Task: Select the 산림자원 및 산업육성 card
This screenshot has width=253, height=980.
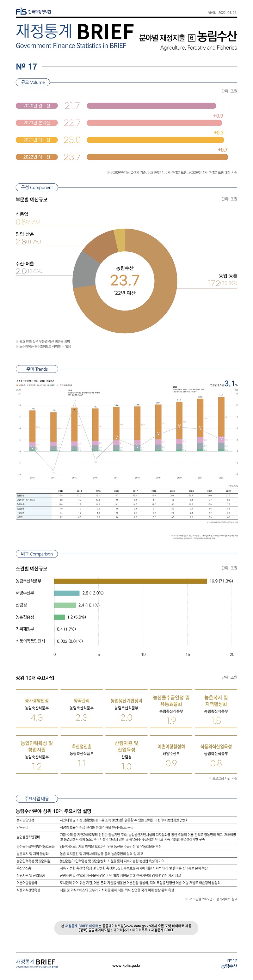Action: tap(126, 755)
